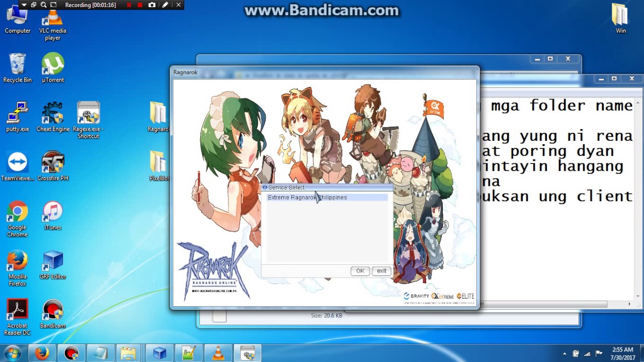Select the µTorrent desktop icon
This screenshot has width=644, height=362.
tap(53, 68)
